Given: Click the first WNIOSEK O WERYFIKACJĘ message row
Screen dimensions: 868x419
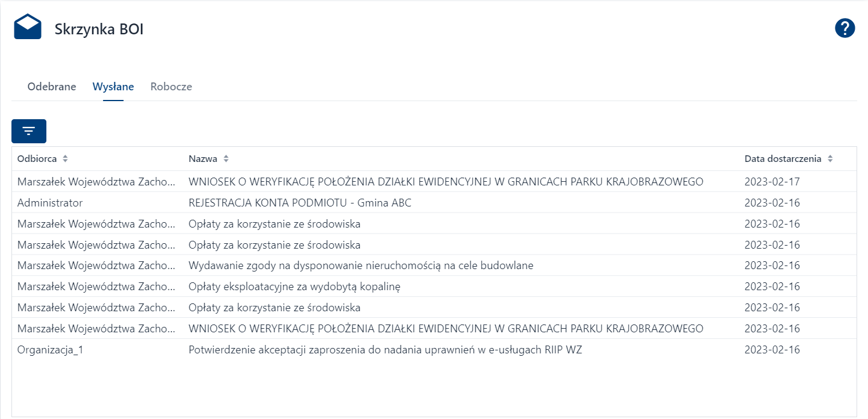Looking at the screenshot, I should coord(446,181).
